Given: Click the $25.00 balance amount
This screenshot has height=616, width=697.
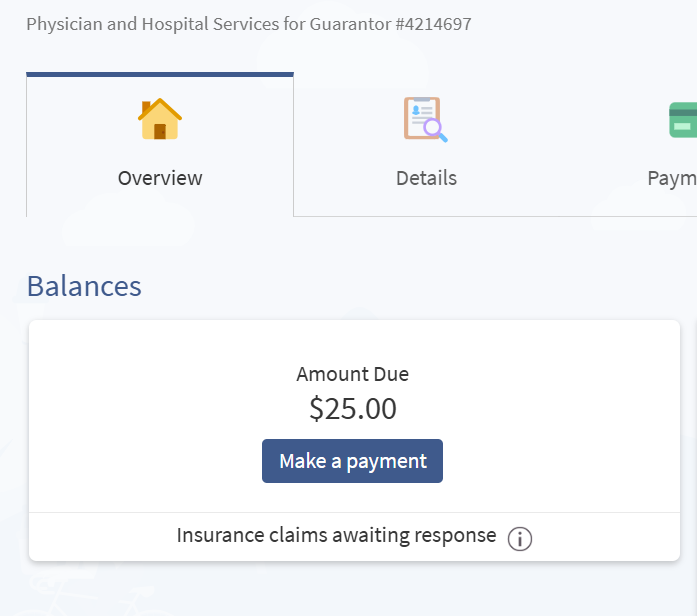Looking at the screenshot, I should pos(353,408).
